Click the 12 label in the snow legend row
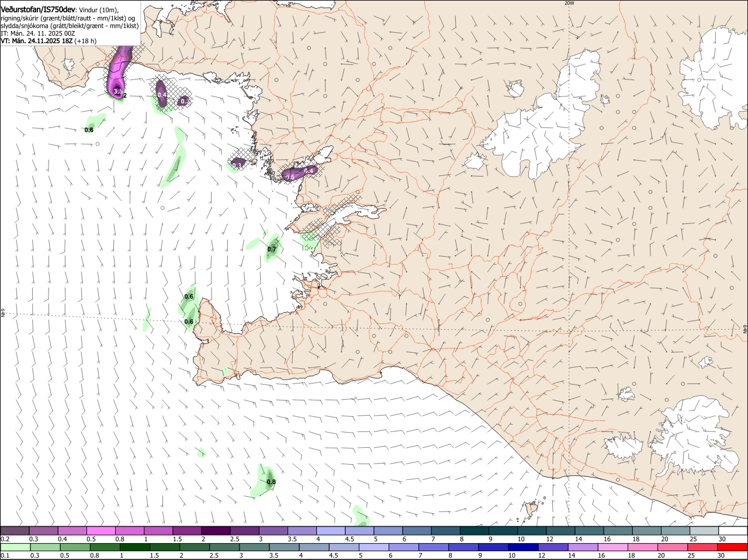 [550, 539]
